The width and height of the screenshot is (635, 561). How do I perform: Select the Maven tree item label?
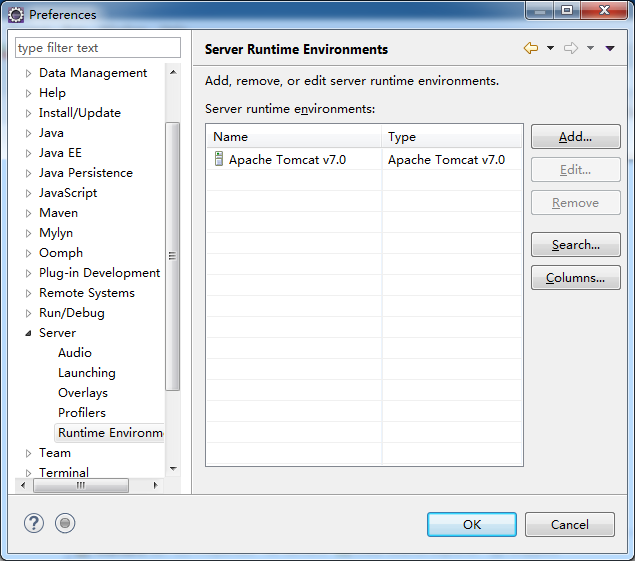coord(58,213)
